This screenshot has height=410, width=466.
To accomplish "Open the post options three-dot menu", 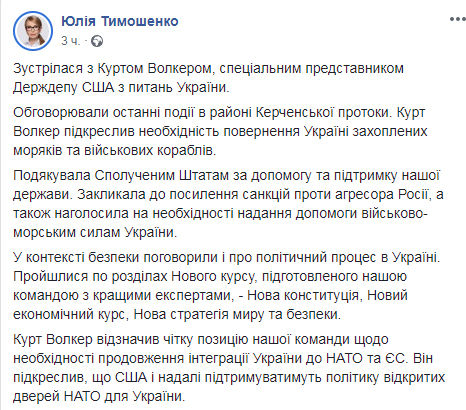I will coord(458,19).
